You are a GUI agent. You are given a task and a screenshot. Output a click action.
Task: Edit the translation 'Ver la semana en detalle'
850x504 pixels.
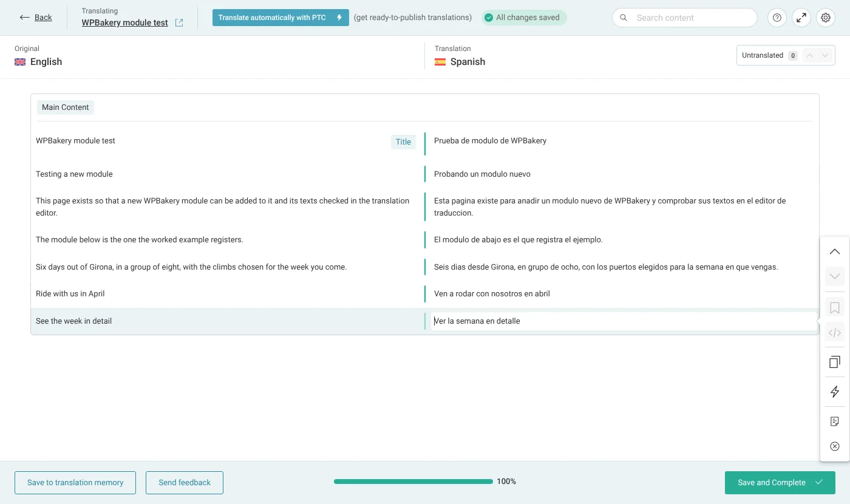click(x=624, y=321)
